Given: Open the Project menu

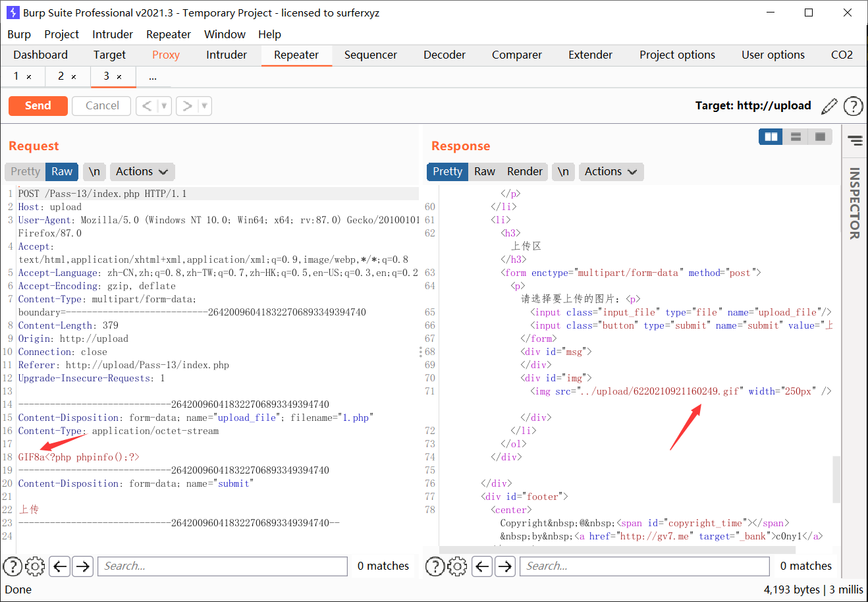Looking at the screenshot, I should (x=61, y=34).
